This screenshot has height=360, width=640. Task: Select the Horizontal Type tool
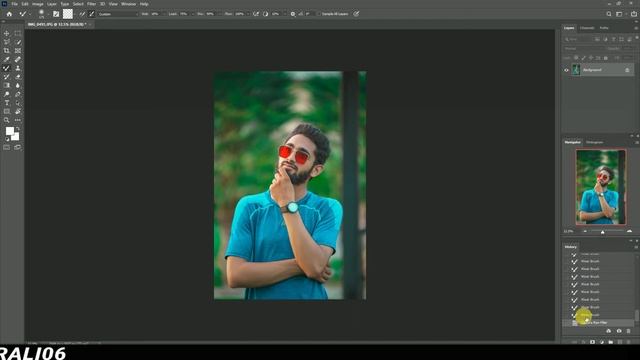click(x=7, y=103)
